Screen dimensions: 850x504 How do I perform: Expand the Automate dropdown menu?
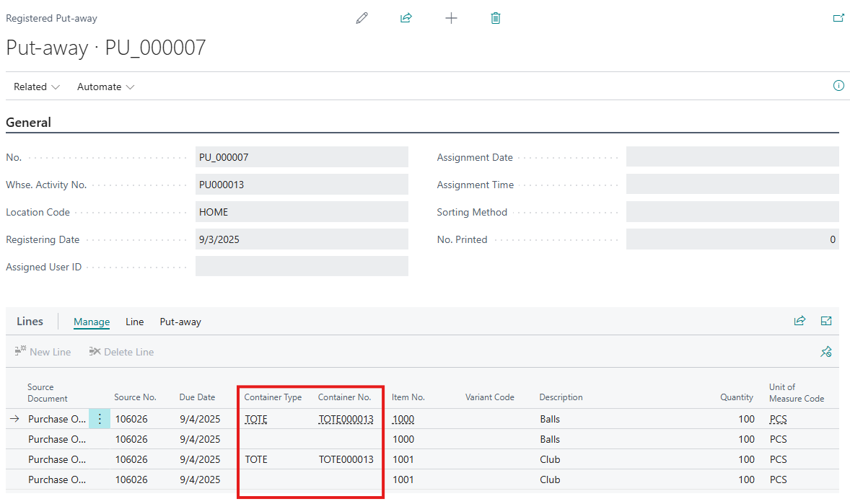(x=105, y=87)
